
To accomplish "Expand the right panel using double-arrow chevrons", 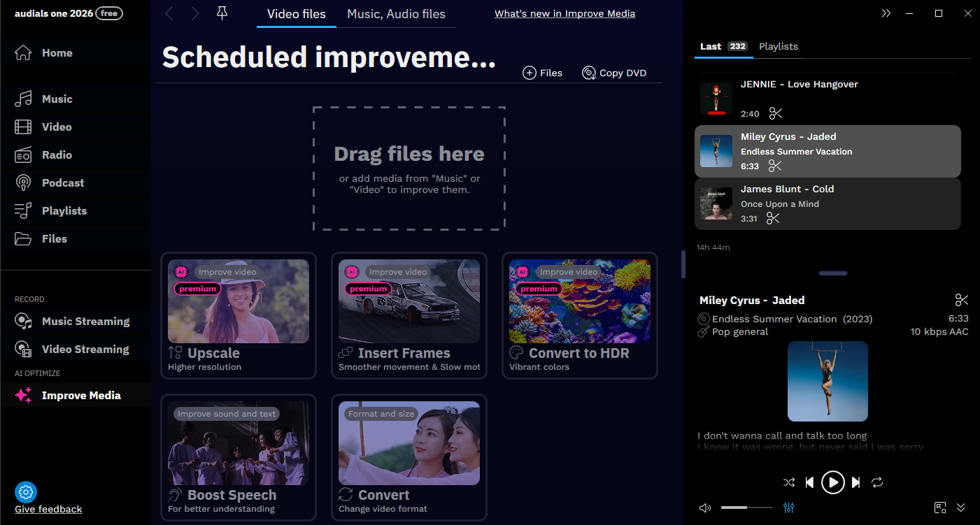I will (x=886, y=13).
